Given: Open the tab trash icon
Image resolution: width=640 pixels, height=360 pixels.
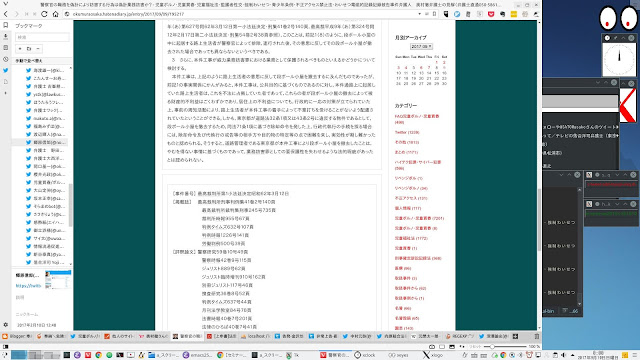Looking at the screenshot, I should [x=537, y=336].
